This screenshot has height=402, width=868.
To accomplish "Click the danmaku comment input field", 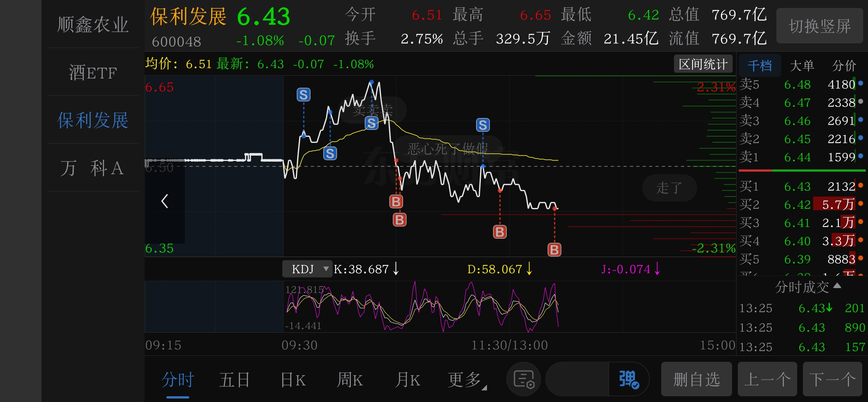I will pyautogui.click(x=577, y=379).
